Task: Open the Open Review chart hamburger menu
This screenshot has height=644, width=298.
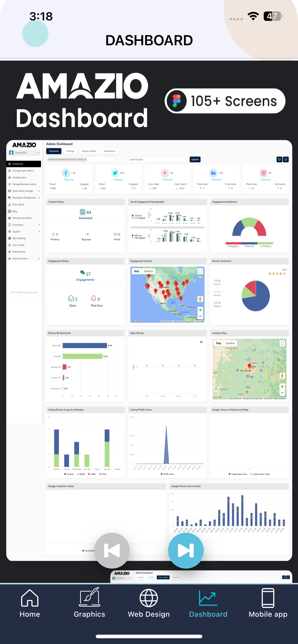Action: [x=201, y=342]
